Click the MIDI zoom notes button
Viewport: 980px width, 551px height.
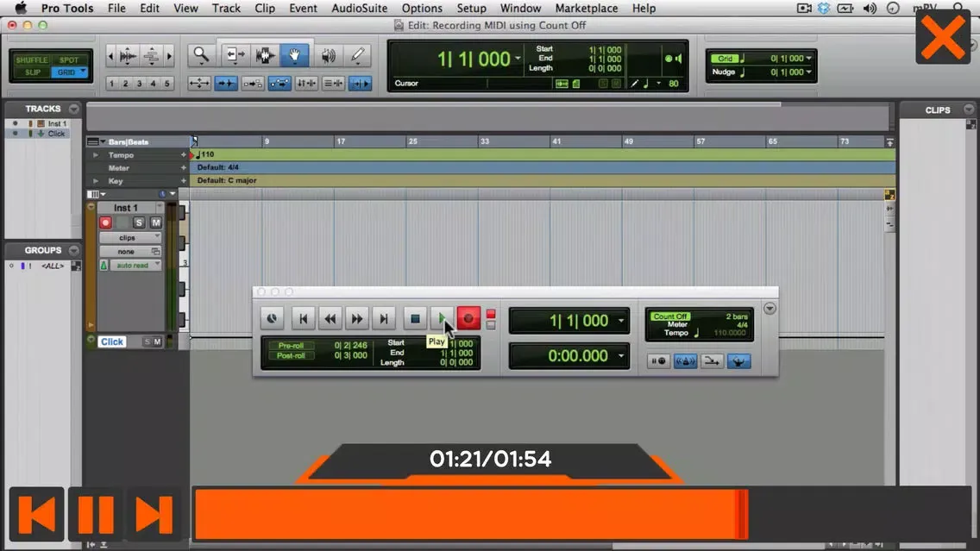click(151, 56)
